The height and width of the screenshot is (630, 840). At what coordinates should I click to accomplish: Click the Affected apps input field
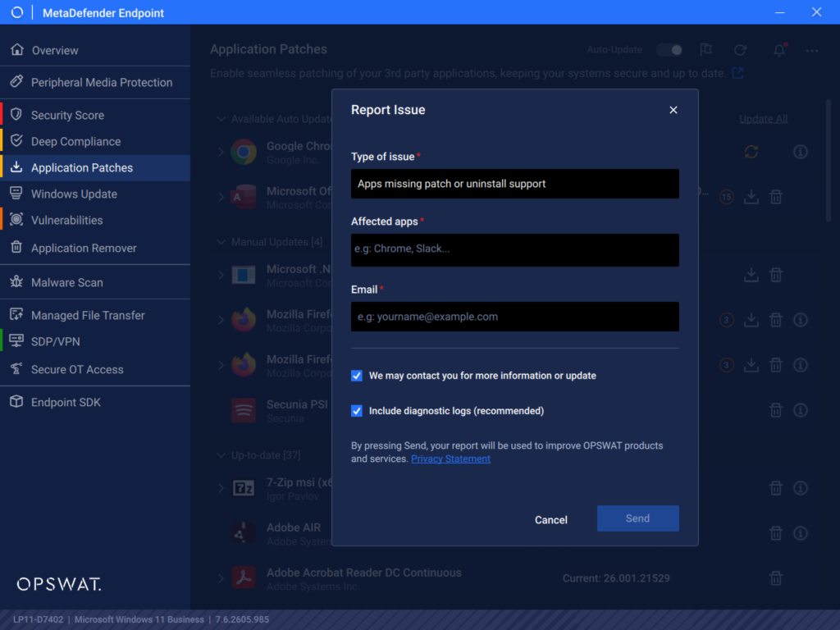click(515, 249)
